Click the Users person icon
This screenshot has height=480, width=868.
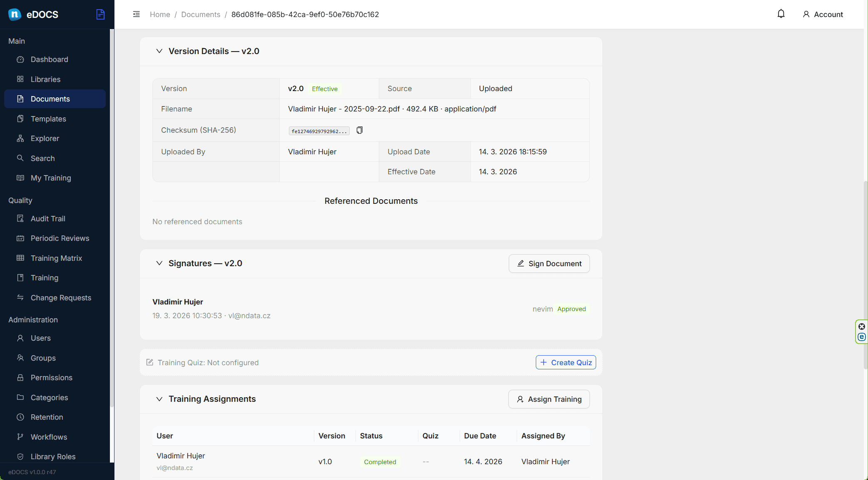point(20,338)
